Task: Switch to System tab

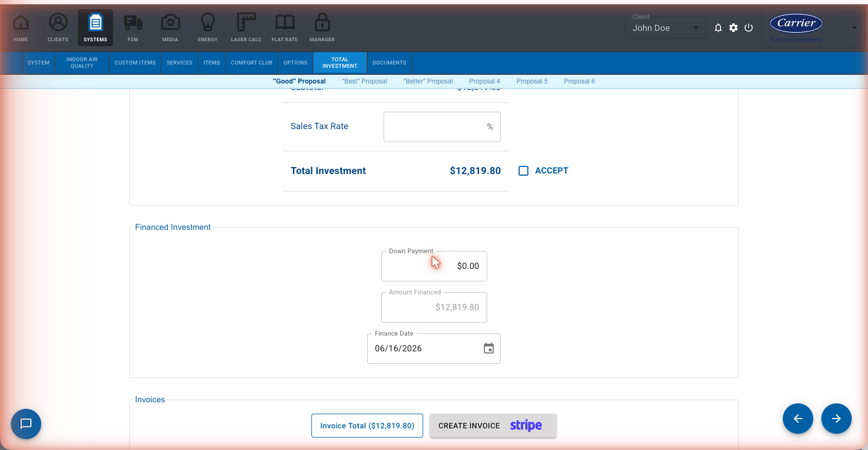Action: [x=39, y=63]
